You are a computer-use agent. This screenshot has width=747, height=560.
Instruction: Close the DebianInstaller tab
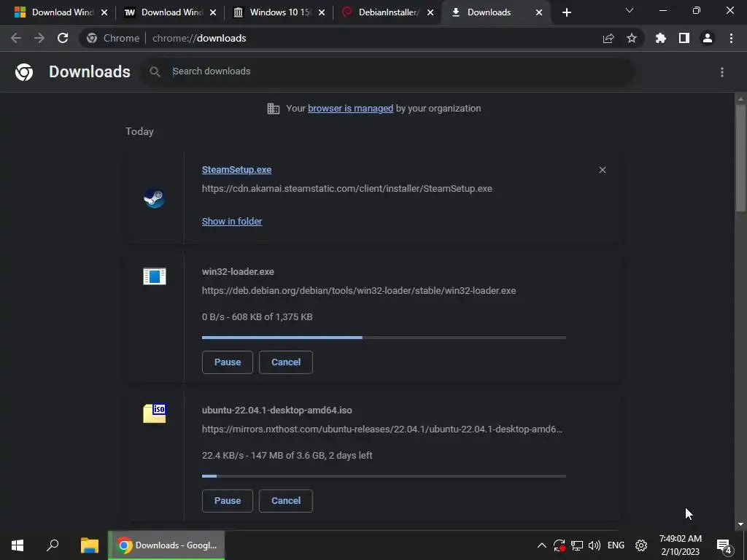click(430, 12)
